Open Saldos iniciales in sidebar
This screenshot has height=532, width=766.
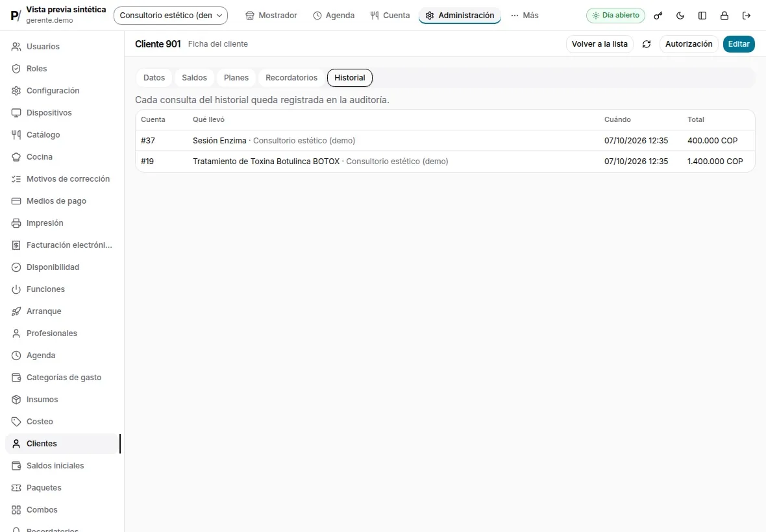tap(62, 466)
